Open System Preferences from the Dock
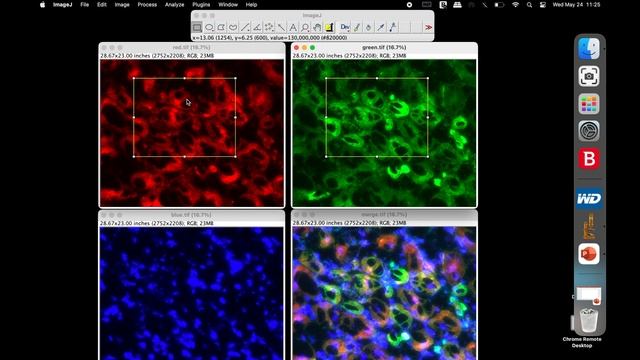Image resolution: width=640 pixels, height=360 pixels. coord(589,131)
